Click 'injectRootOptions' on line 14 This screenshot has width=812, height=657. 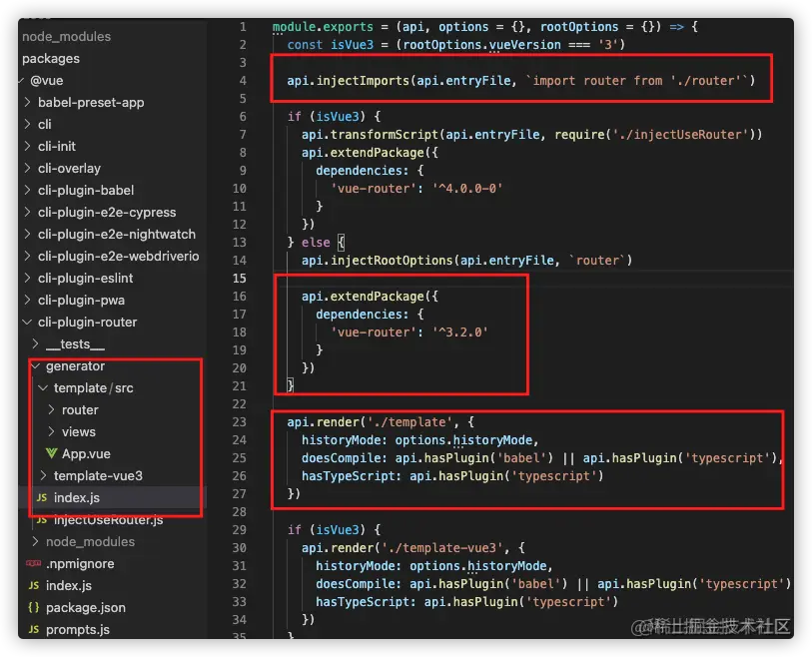click(x=393, y=261)
